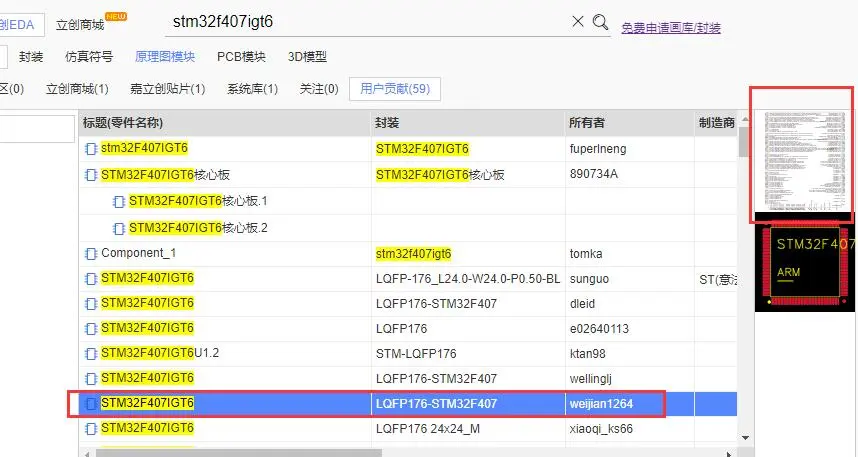Screen dimensions: 858x457
Task: Click icon of STM32F407IGT6核心板.2 sub-item
Action: [119, 228]
